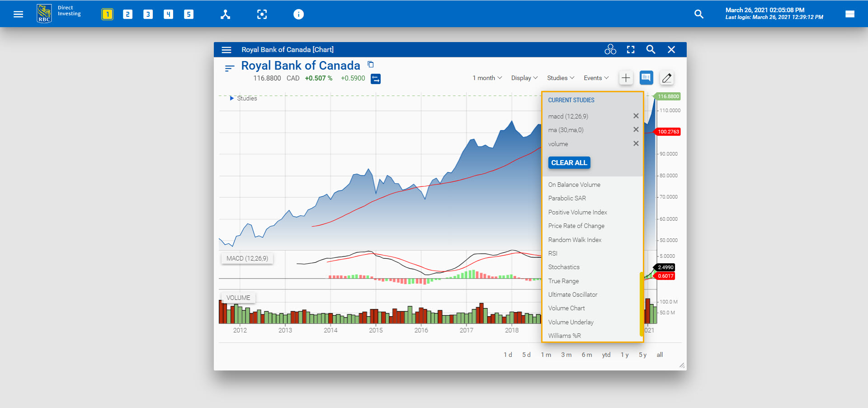
Task: Copy the Royal Bank of Canada symbol
Action: (370, 64)
